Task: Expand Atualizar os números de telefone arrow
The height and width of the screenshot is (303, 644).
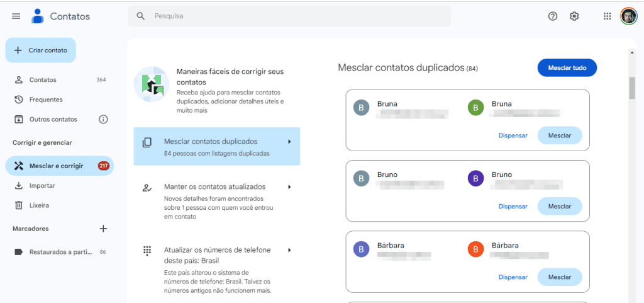Action: tap(289, 250)
